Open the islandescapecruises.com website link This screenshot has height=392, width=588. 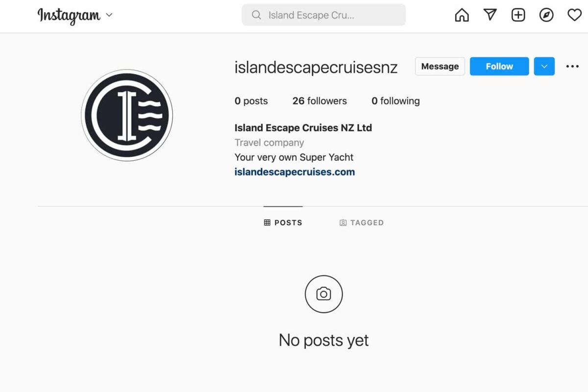pos(294,172)
